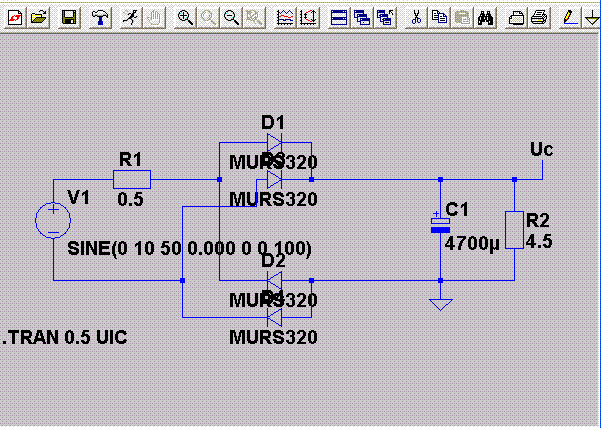Viewport: 601px width, 428px height.
Task: Place a ground symbol from the toolbar
Action: point(592,18)
